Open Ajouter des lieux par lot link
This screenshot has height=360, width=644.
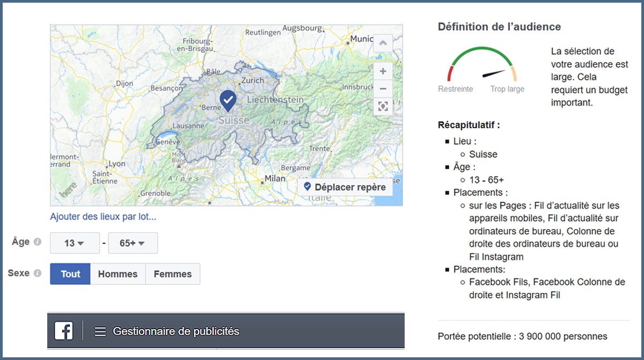click(x=103, y=217)
